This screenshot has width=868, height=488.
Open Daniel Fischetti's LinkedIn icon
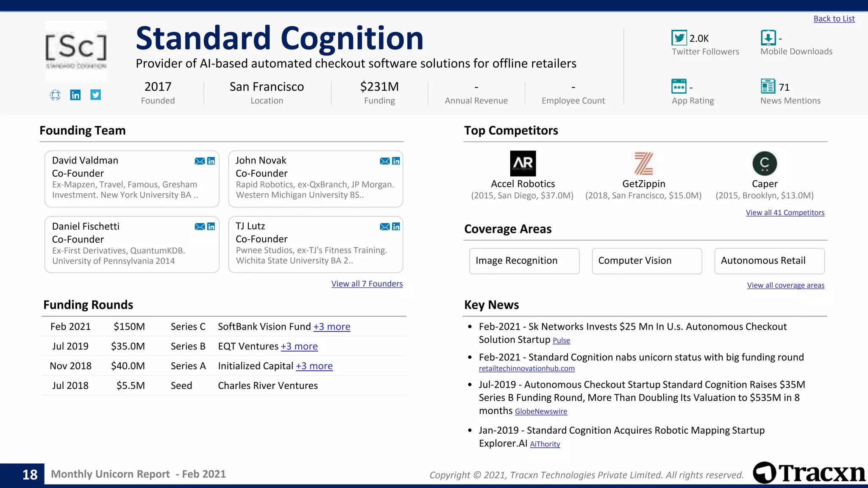211,227
